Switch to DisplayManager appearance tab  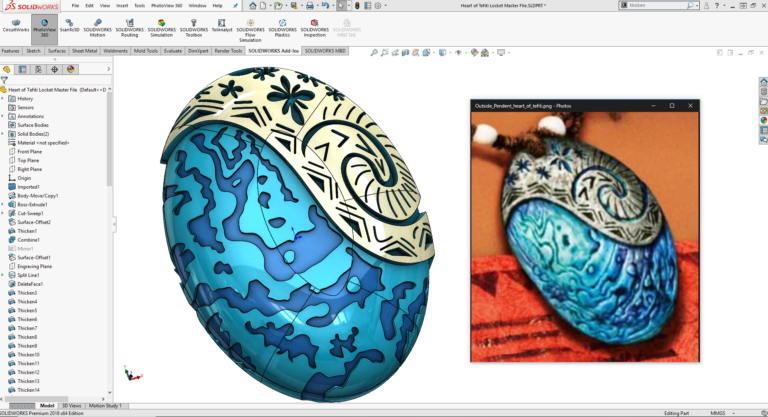click(x=70, y=69)
